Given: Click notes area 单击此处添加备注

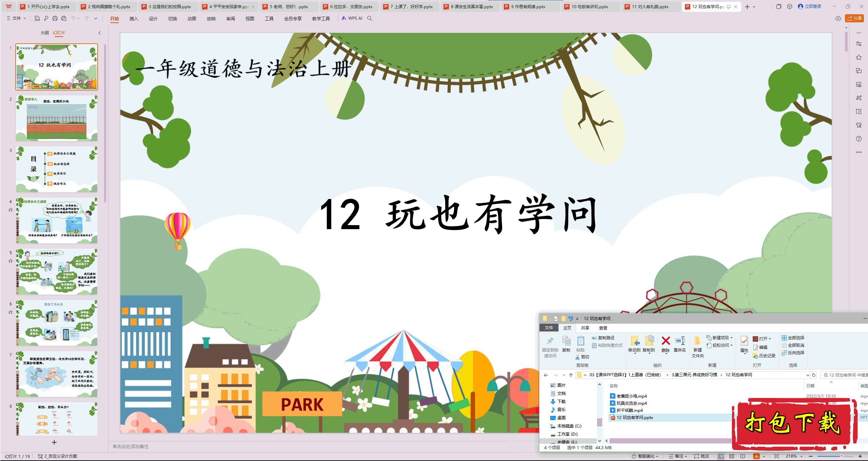Looking at the screenshot, I should pos(131,447).
